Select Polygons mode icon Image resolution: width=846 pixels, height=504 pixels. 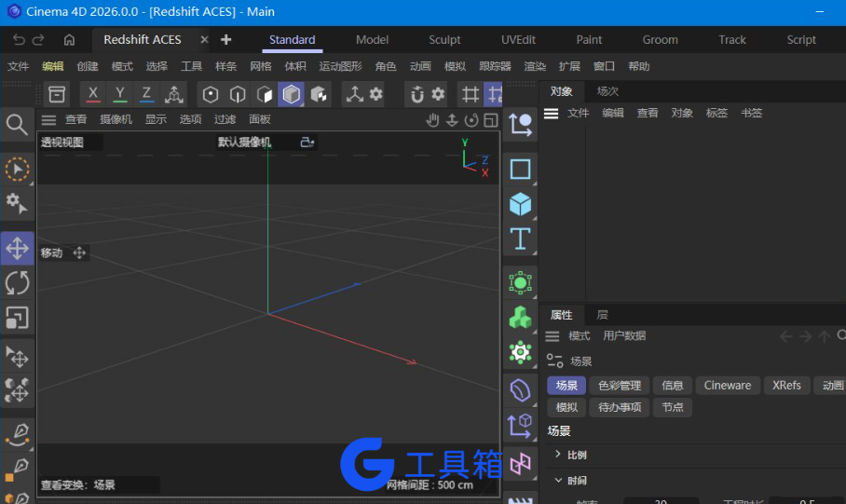[265, 94]
